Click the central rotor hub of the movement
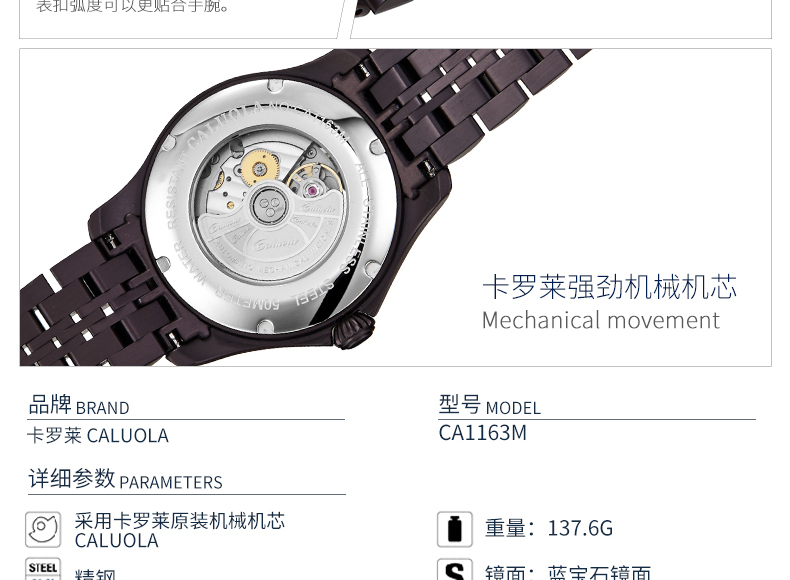Screen dimensions: 790x580 [x=267, y=204]
